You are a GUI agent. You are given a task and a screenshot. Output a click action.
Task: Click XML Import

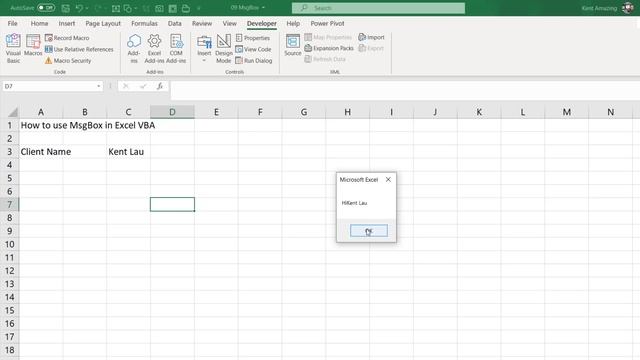[x=371, y=37]
